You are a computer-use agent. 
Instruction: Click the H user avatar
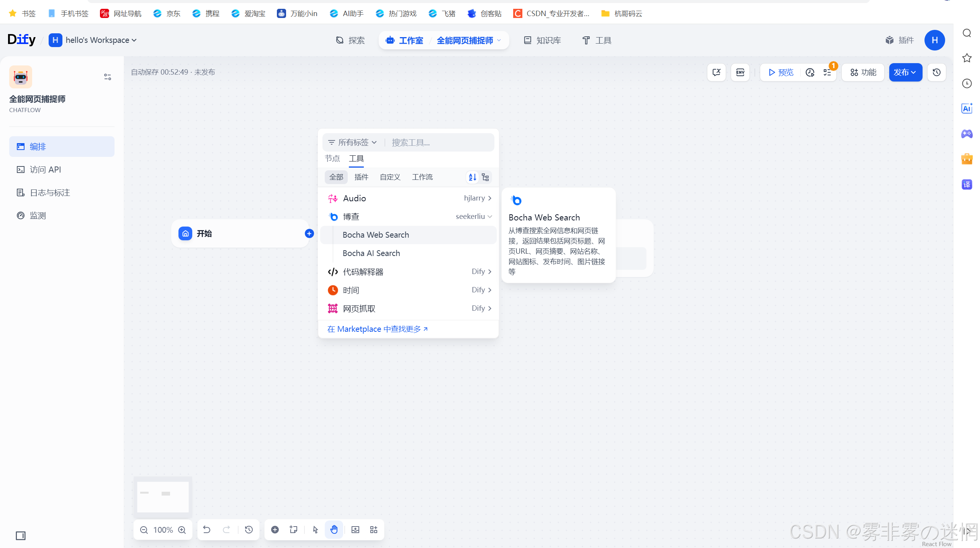pyautogui.click(x=934, y=40)
